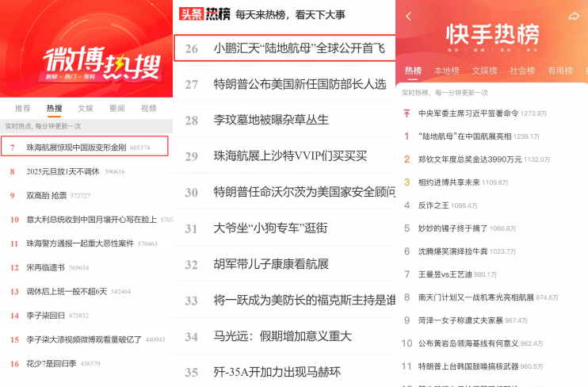Open Weibo 要闻 tab
The height and width of the screenshot is (387, 588).
tap(117, 109)
